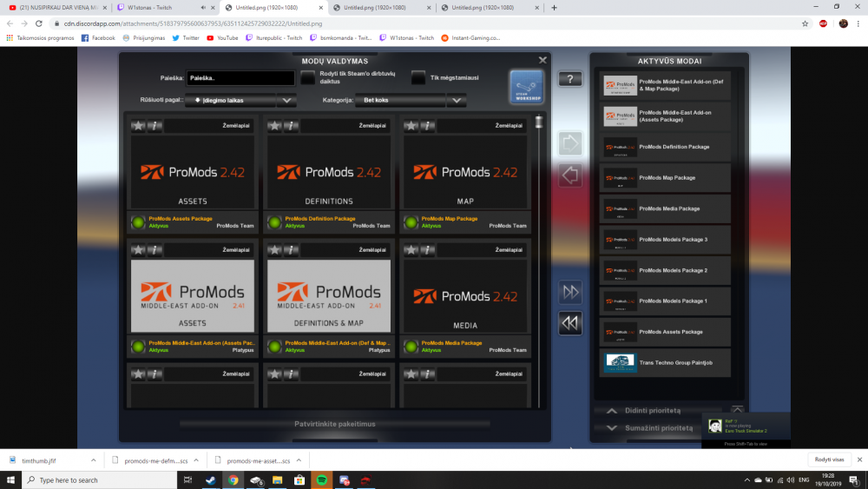Open info for Middle-East Def & Map

click(291, 250)
